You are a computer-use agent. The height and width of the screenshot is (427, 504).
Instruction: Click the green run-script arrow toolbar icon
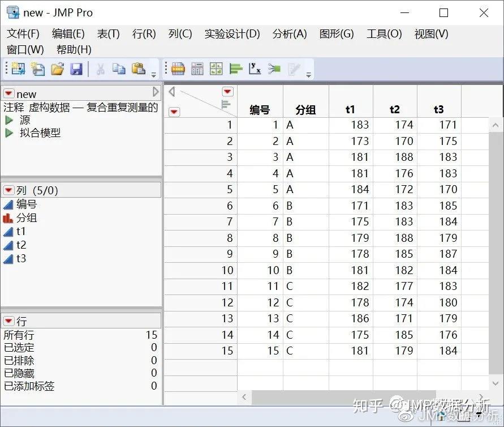274,69
